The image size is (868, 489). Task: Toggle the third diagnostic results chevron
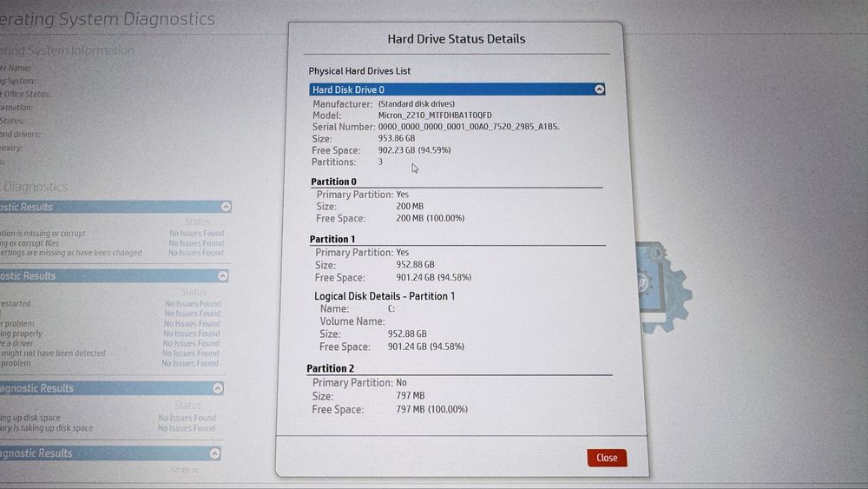point(218,388)
